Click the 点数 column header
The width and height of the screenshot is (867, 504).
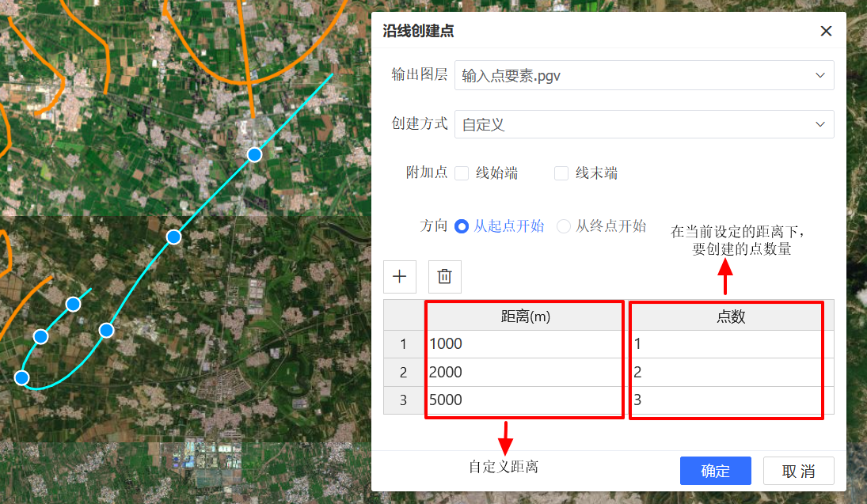(730, 316)
